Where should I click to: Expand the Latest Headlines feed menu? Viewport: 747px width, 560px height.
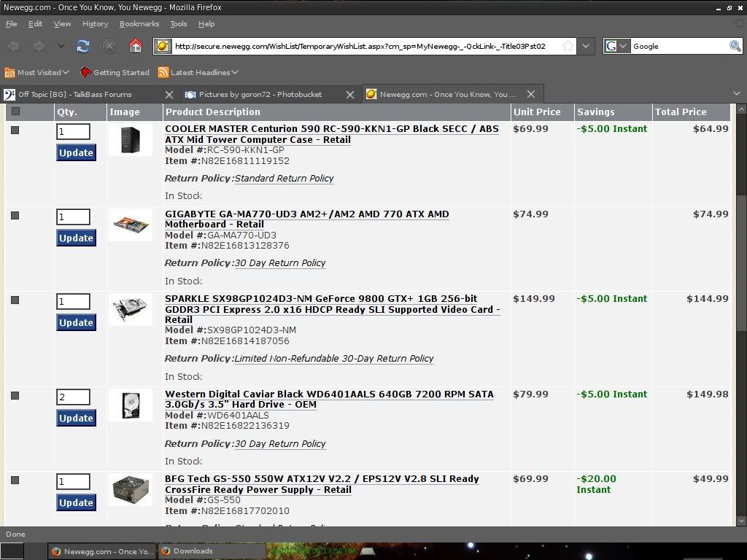click(x=198, y=72)
